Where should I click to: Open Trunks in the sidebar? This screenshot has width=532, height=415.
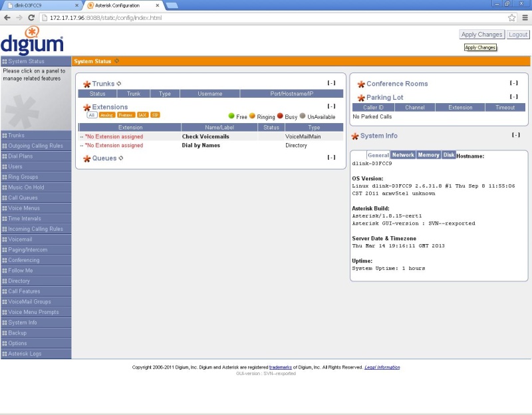[36, 136]
